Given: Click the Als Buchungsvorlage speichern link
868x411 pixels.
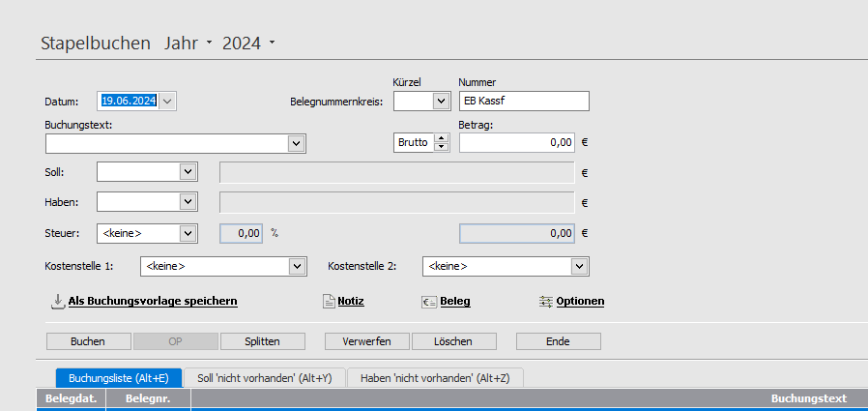Looking at the screenshot, I should coord(153,302).
